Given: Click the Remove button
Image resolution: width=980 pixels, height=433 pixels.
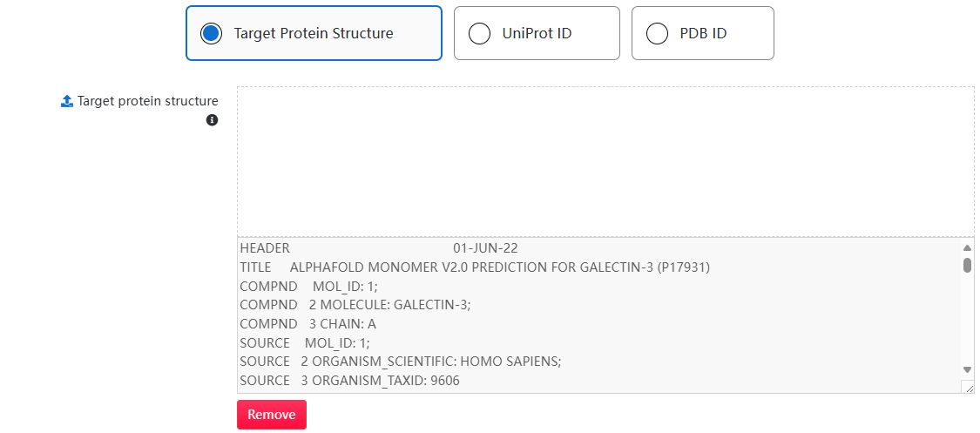Looking at the screenshot, I should pos(272,415).
